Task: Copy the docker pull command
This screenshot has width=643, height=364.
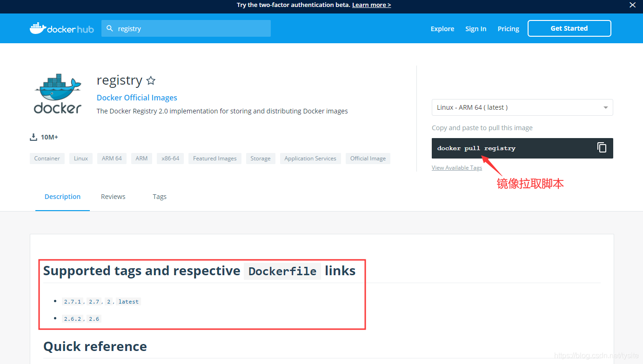Action: (x=602, y=147)
